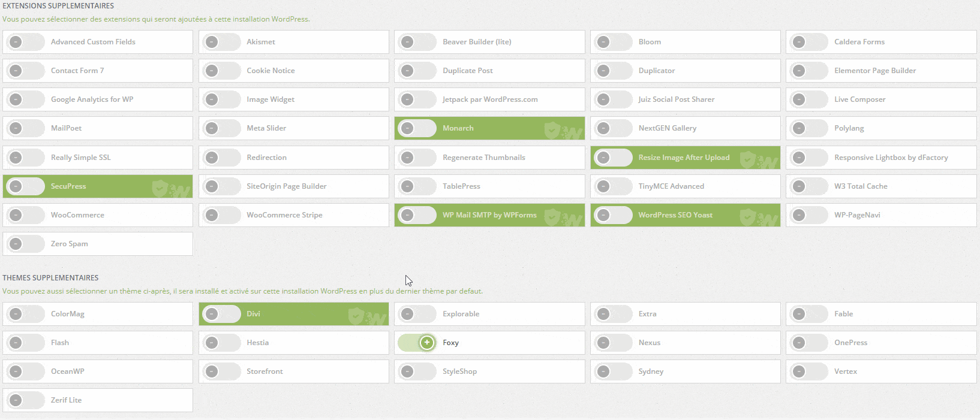Enable Juiz Social Post Sharer toggle

tap(613, 99)
